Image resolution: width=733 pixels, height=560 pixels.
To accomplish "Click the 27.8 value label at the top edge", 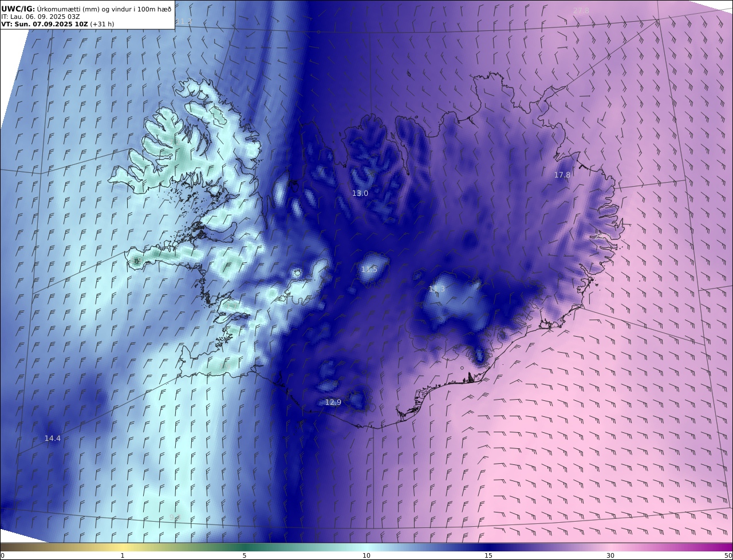I will point(581,10).
